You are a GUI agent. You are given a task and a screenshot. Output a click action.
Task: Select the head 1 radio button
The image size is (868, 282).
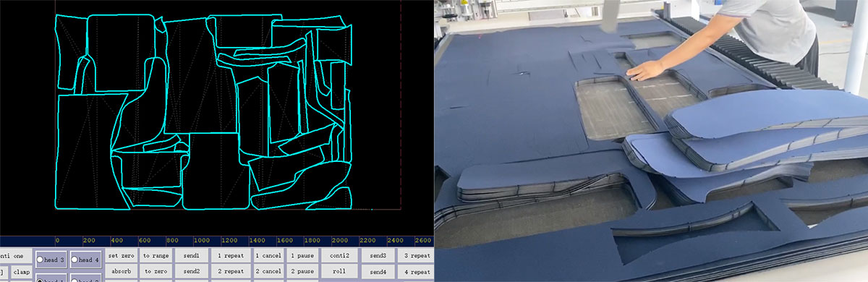(51, 278)
